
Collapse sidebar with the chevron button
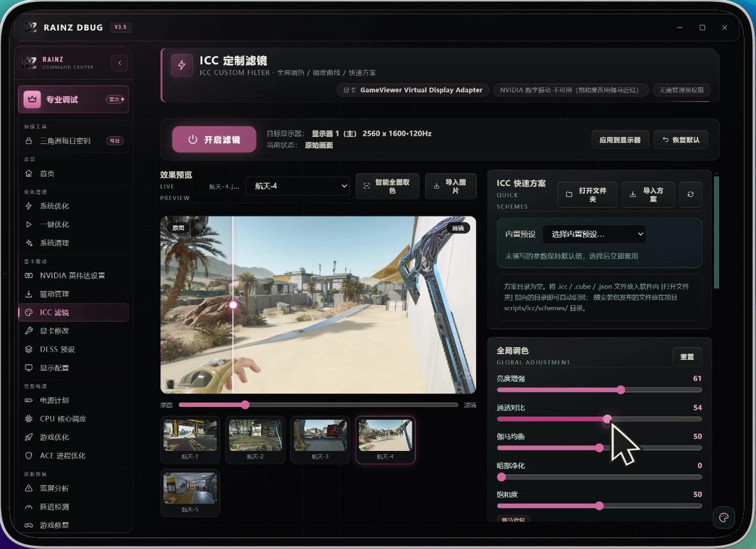pos(120,63)
